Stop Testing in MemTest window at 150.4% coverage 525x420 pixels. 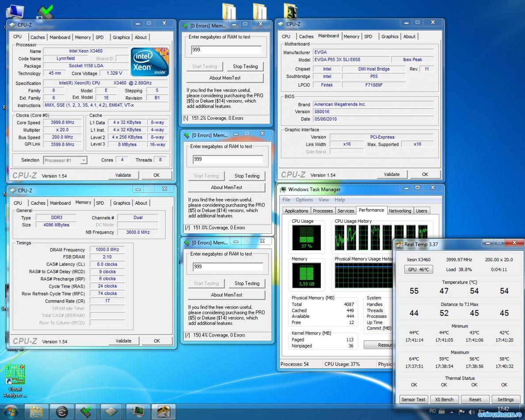[x=247, y=283]
